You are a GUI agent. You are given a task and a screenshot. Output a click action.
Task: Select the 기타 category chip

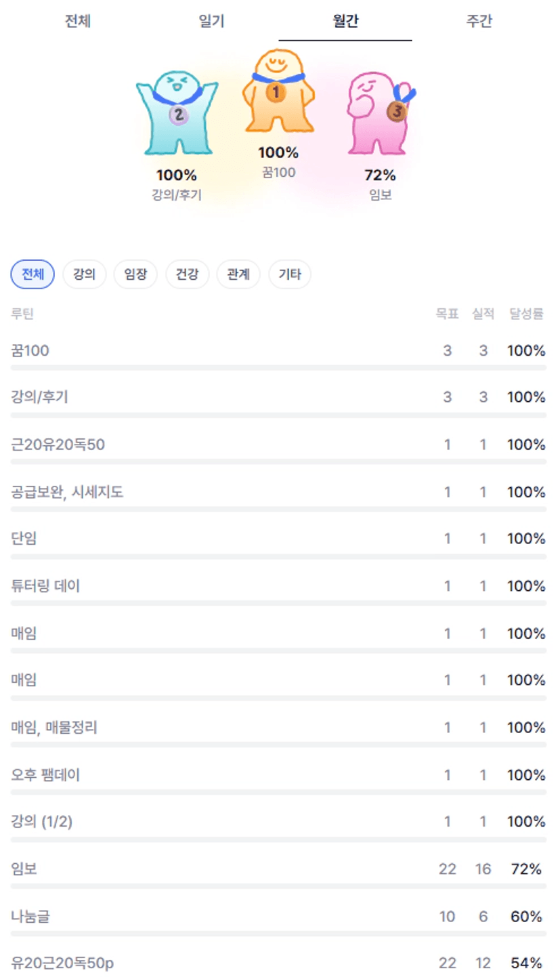[290, 274]
